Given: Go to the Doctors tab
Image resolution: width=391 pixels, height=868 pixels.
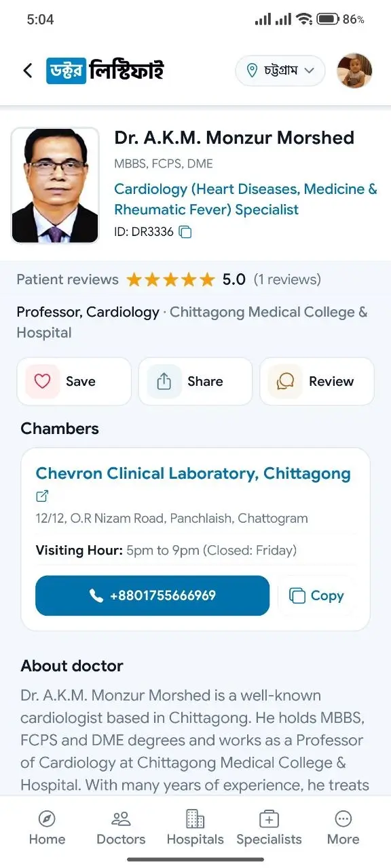Looking at the screenshot, I should 121,827.
